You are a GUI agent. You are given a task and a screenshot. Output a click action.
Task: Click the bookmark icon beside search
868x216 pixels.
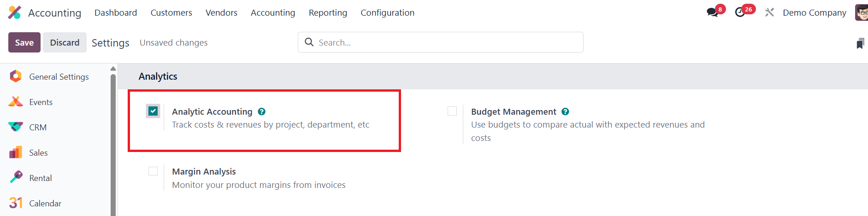860,43
